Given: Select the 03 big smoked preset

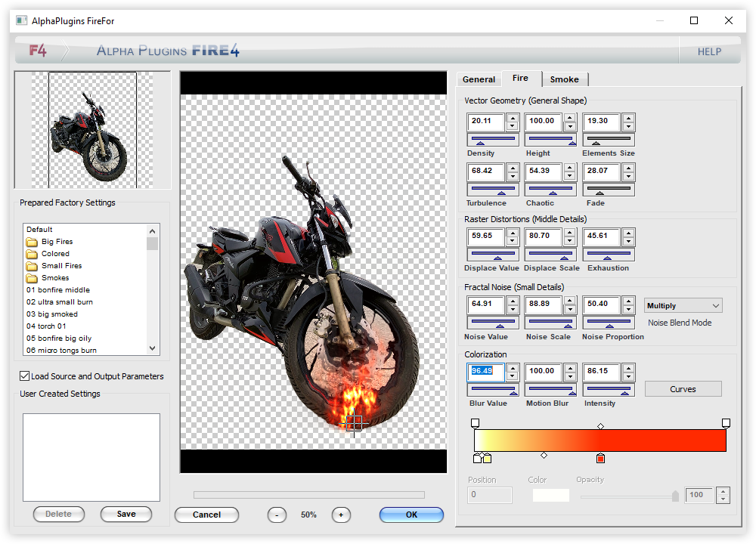Looking at the screenshot, I should coord(52,314).
